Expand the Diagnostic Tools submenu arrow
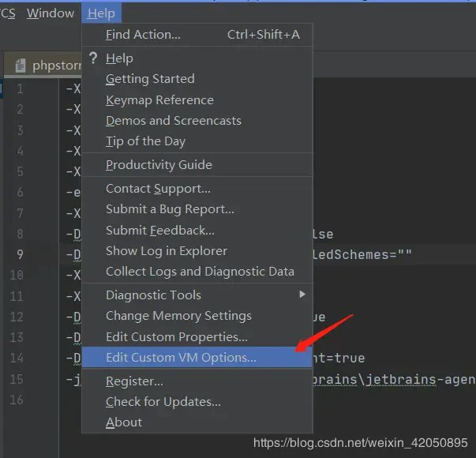Image resolution: width=476 pixels, height=458 pixels. point(302,295)
